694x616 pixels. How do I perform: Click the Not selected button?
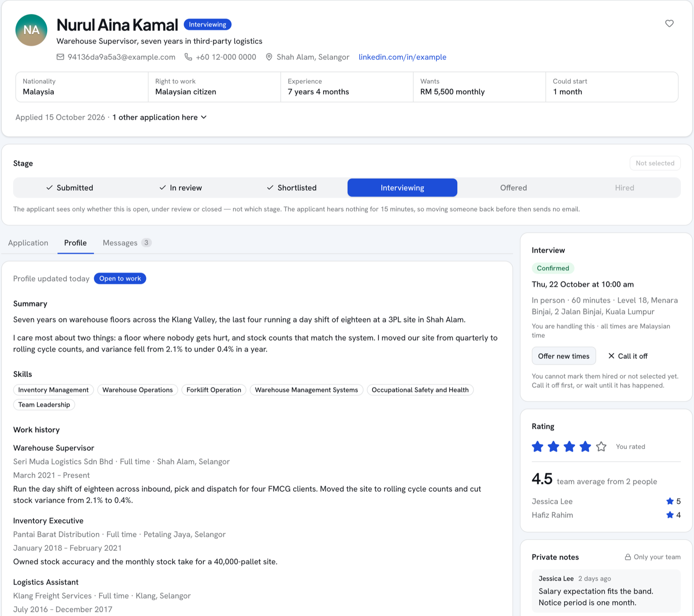click(655, 163)
